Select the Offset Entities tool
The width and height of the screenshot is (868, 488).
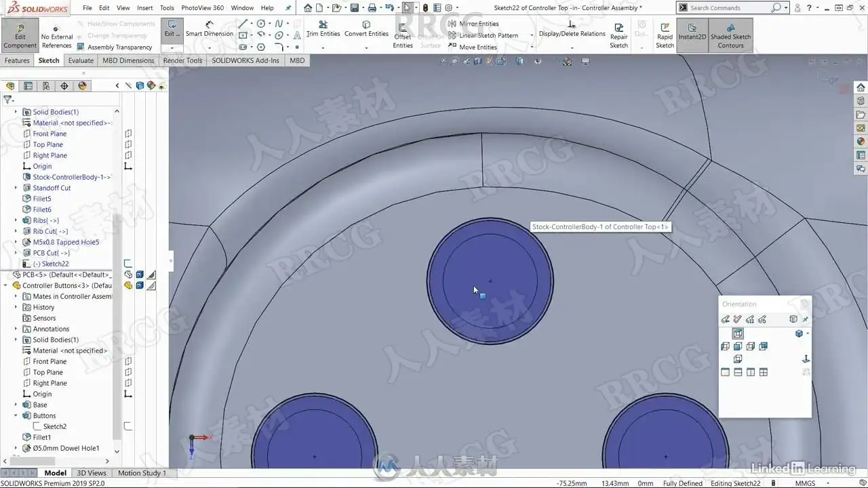coord(403,36)
